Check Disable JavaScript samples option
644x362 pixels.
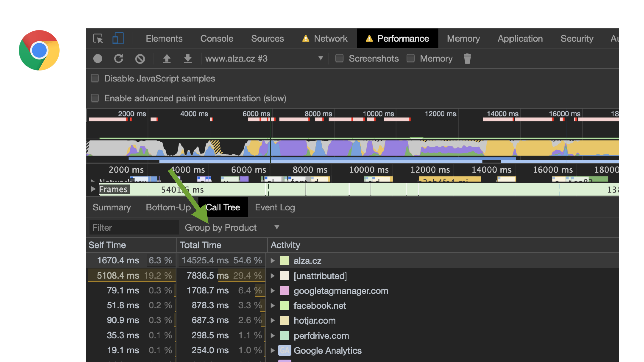pos(95,78)
